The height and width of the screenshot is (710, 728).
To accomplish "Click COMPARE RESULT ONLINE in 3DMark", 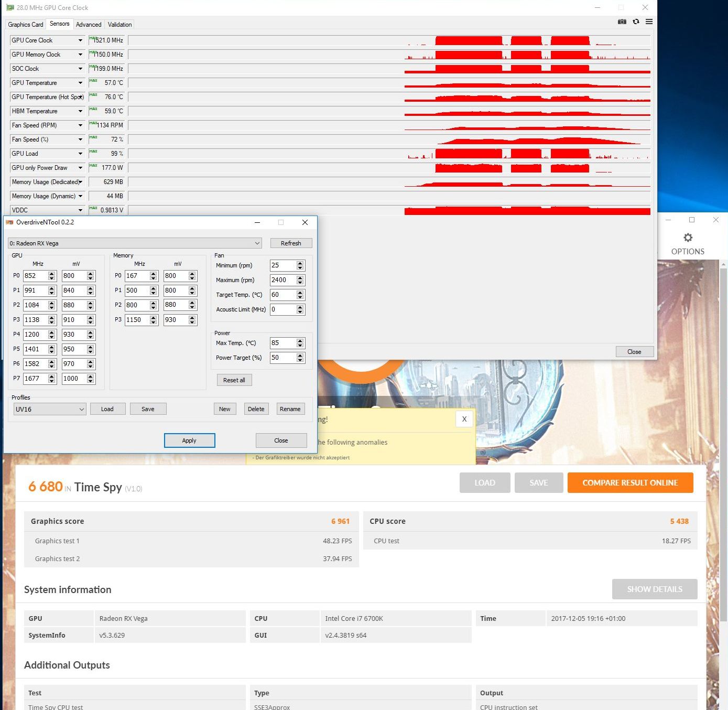I will [630, 483].
